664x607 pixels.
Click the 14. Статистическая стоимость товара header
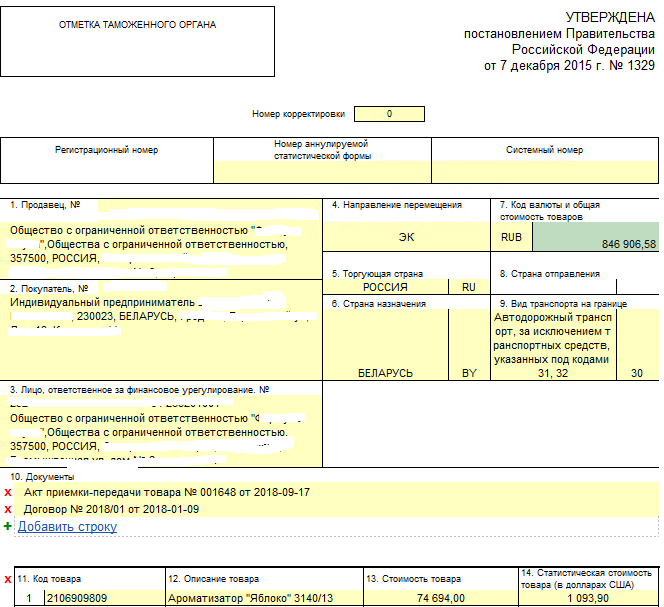click(x=587, y=579)
